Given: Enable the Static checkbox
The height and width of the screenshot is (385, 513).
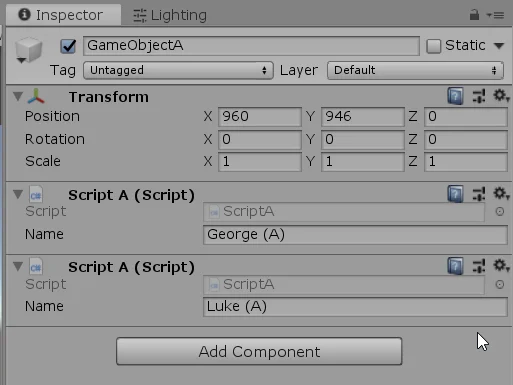Looking at the screenshot, I should pos(434,46).
